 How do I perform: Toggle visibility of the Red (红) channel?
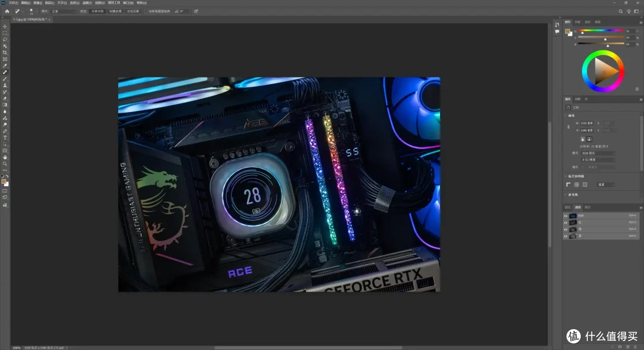coord(565,222)
